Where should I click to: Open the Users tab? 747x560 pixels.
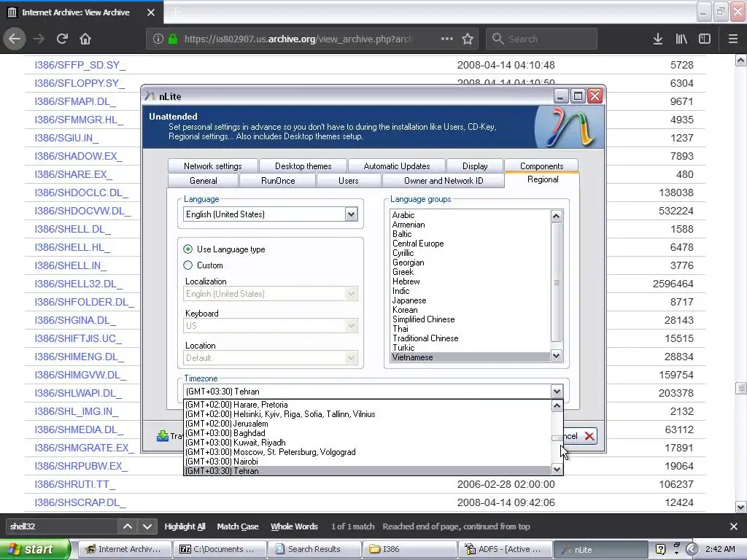[x=348, y=181]
